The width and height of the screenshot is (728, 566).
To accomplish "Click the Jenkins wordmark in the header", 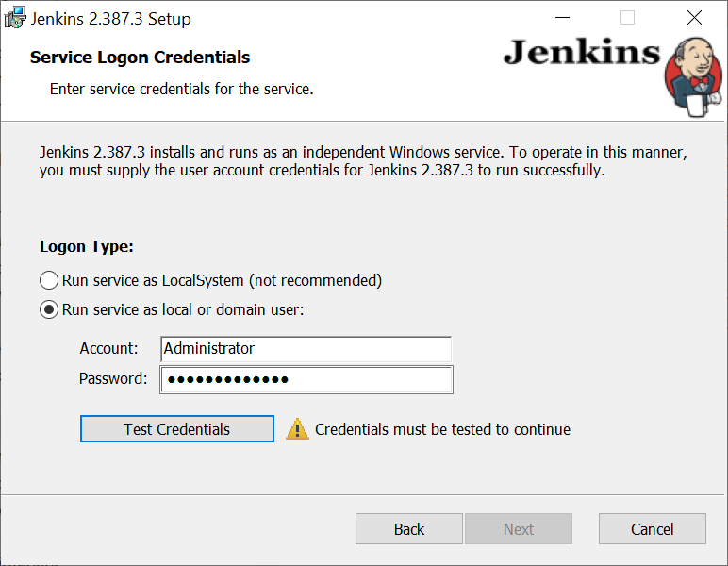I will pos(582,52).
